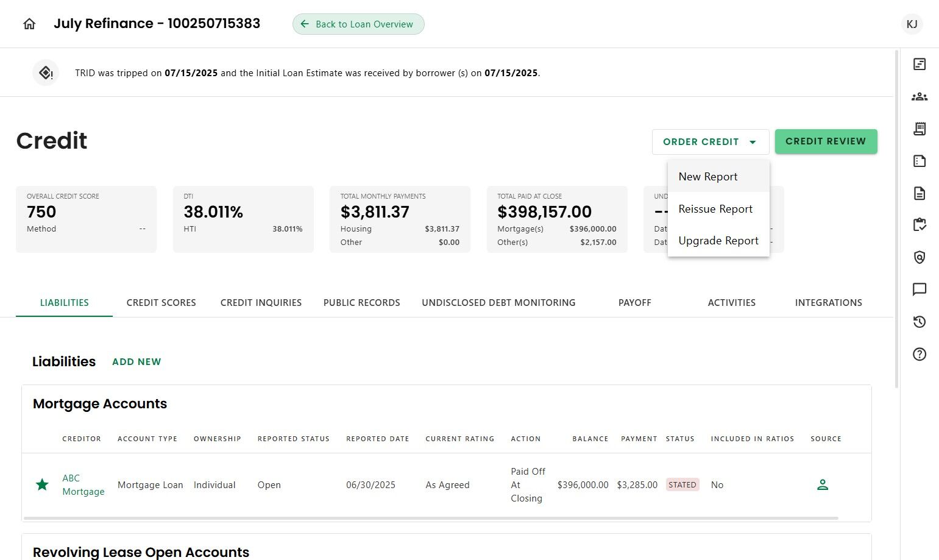Screen dimensions: 939x560
Task: Switch to the Credit Scores tab
Action: (161, 303)
